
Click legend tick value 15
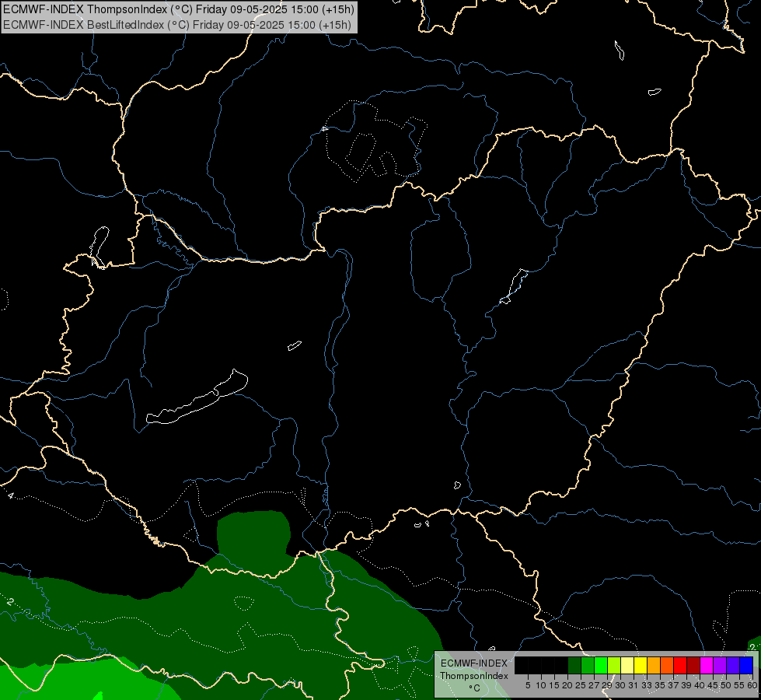pos(554,685)
